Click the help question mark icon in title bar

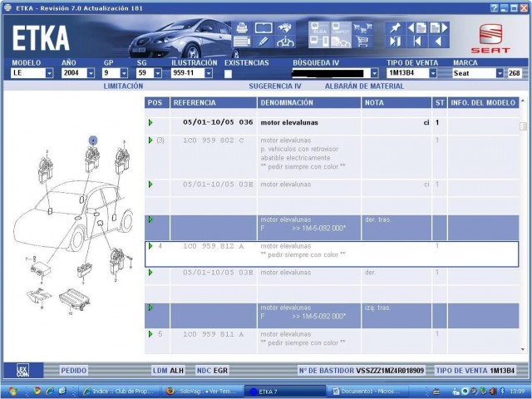point(494,7)
